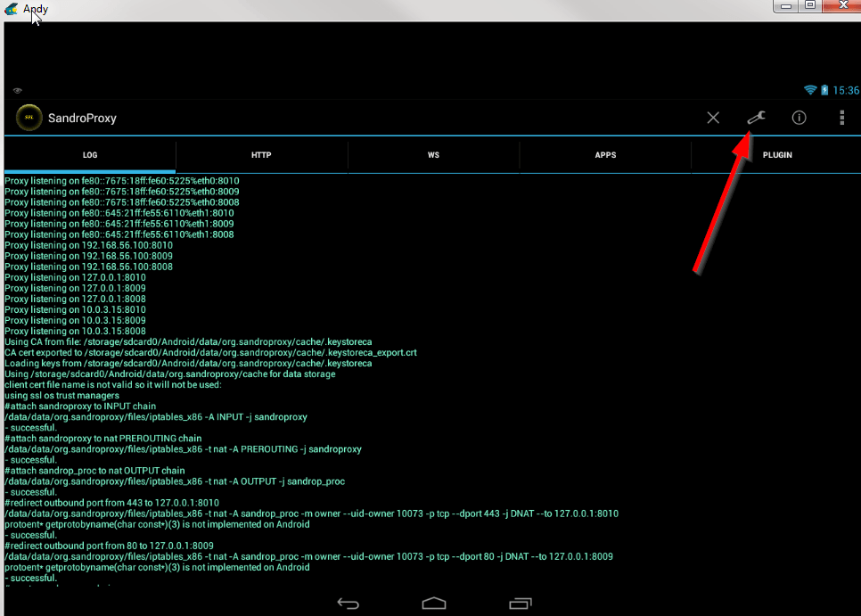
Task: Select log line '#attach sandroproxy to INPUT chain'
Action: click(x=80, y=407)
